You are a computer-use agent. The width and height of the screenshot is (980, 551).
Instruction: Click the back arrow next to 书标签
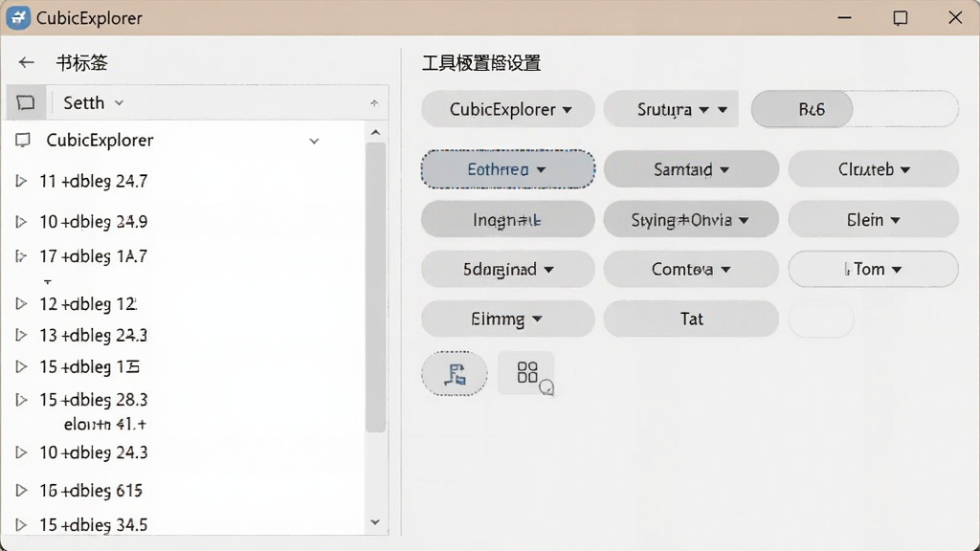[x=26, y=62]
